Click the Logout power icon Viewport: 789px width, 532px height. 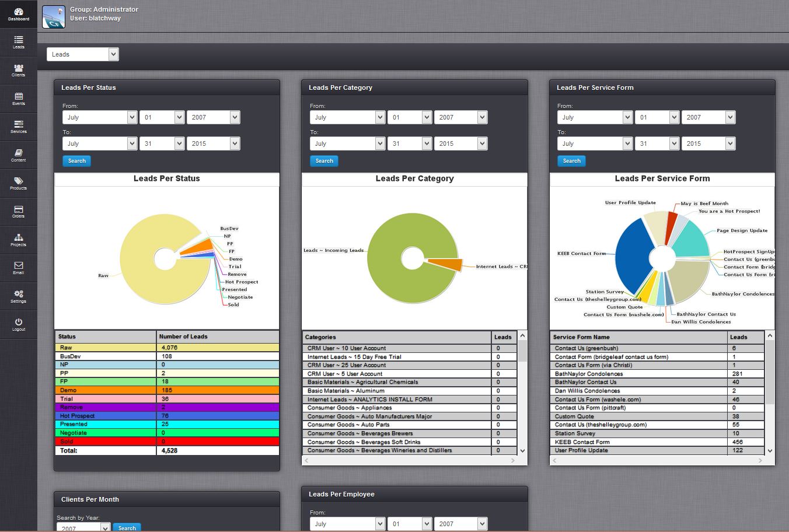pyautogui.click(x=18, y=324)
